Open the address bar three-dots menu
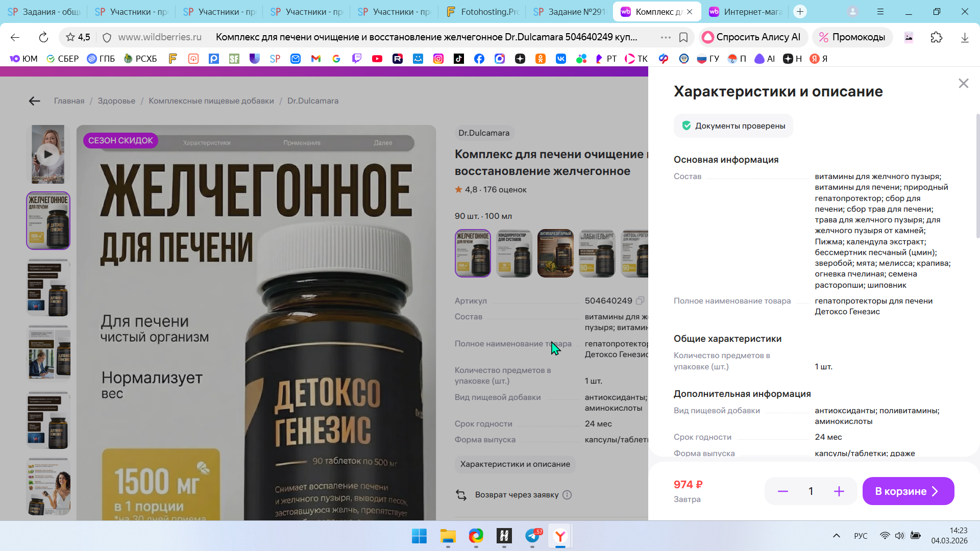980x551 pixels. 665,37
